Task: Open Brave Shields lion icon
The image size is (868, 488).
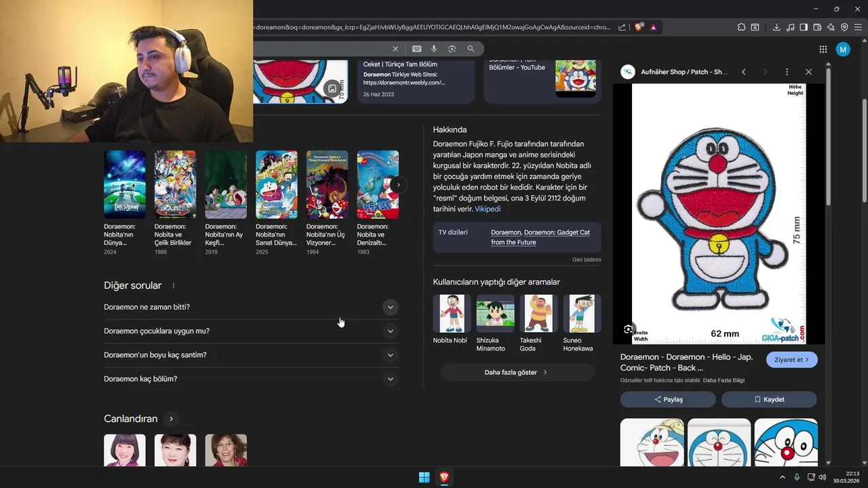Action: pyautogui.click(x=639, y=27)
